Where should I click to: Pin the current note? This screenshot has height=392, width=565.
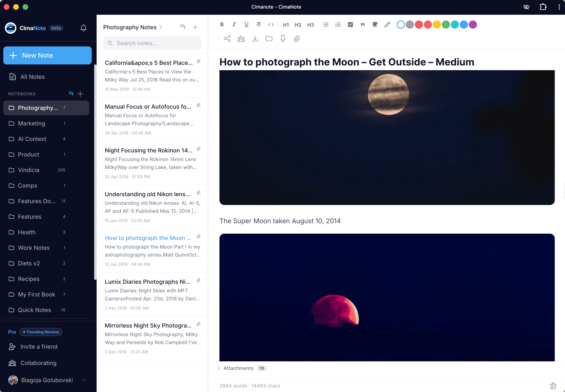click(283, 38)
